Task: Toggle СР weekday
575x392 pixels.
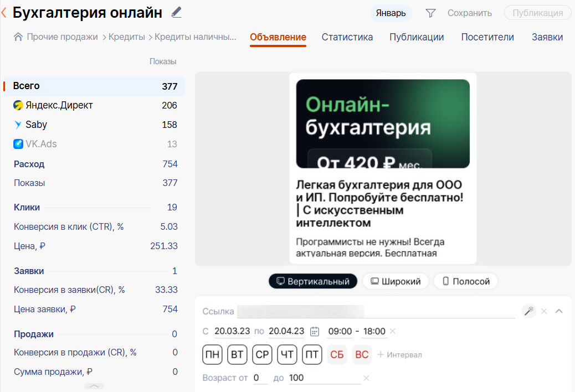Action: click(262, 355)
